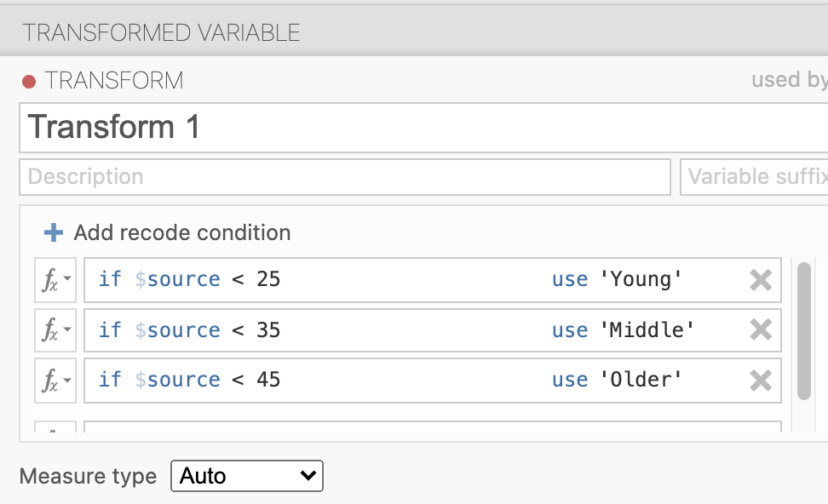Click the red dot beside TRANSFORM
This screenshot has width=828, height=504.
29,82
